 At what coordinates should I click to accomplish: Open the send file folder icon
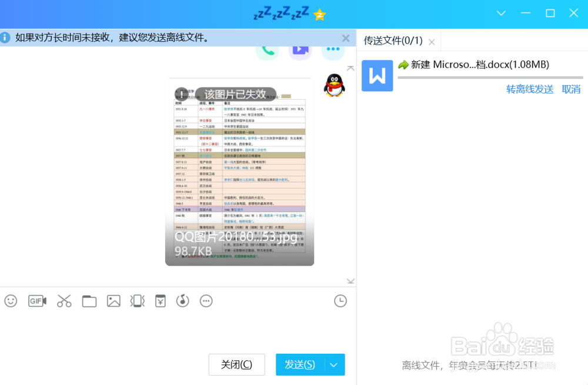tap(89, 301)
